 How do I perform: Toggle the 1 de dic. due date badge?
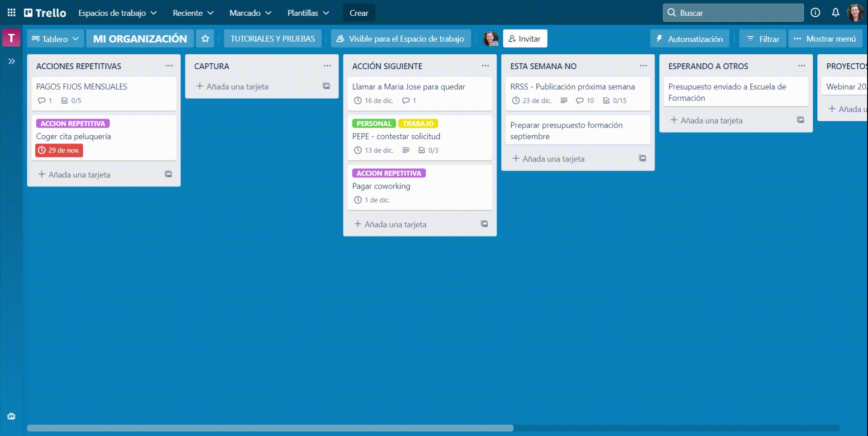point(372,200)
